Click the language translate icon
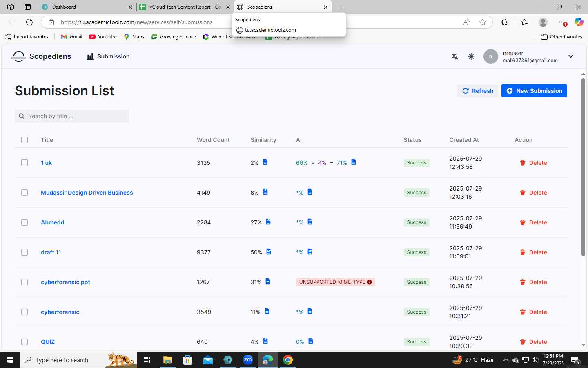 click(x=454, y=56)
